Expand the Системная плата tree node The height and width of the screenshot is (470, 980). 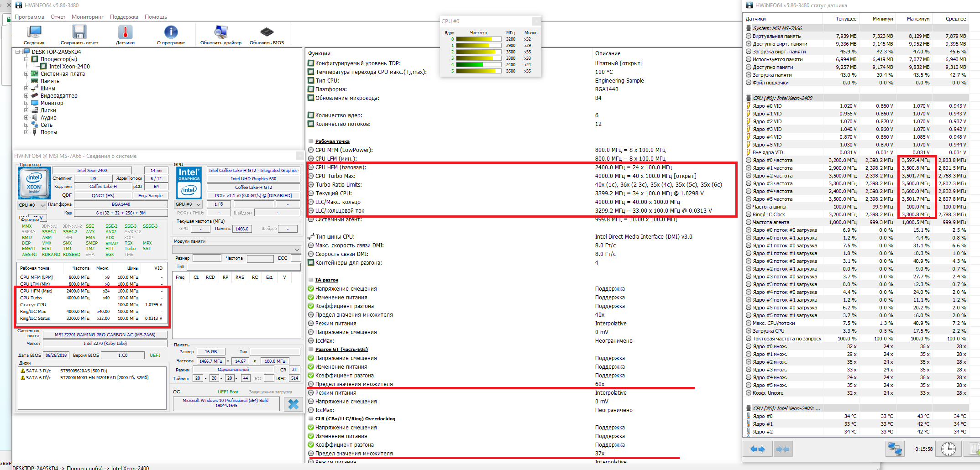pyautogui.click(x=26, y=73)
